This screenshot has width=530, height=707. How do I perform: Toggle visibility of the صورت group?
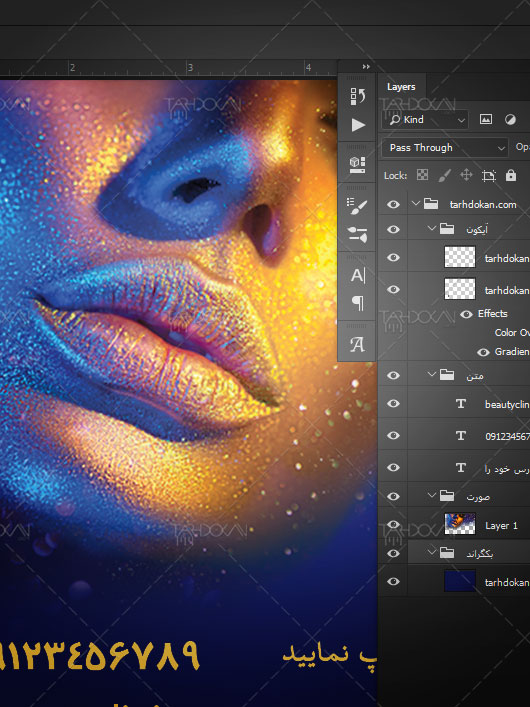(393, 496)
